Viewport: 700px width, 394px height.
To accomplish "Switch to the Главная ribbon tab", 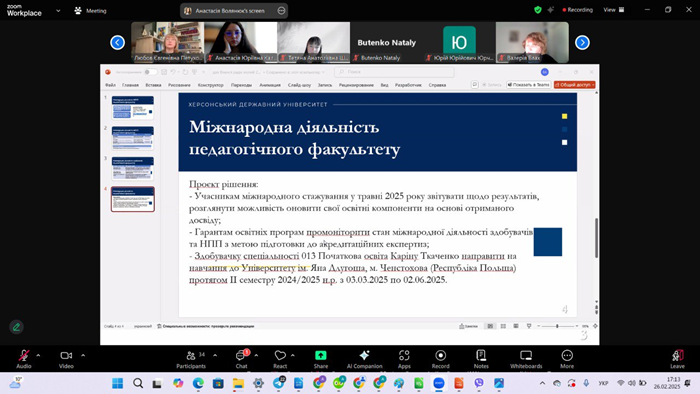I will click(130, 85).
